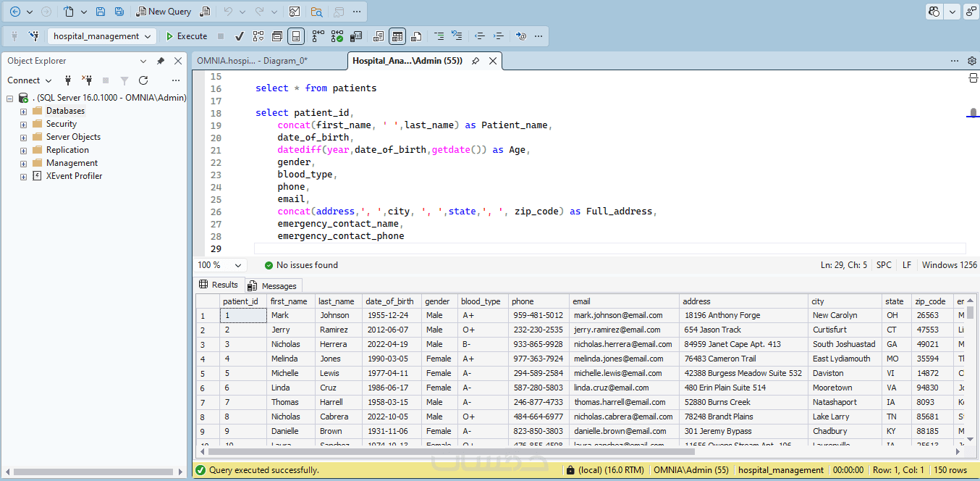Toggle the IntelliSense Enabled button

pos(296,36)
